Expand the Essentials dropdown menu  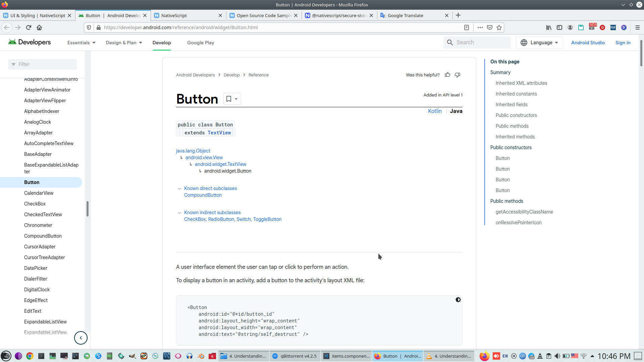point(82,43)
